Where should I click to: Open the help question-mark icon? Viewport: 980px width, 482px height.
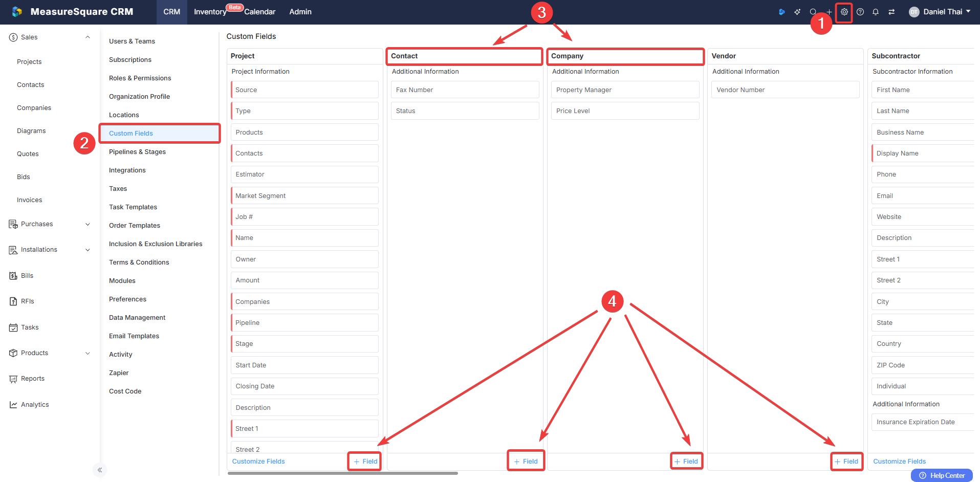coord(860,12)
